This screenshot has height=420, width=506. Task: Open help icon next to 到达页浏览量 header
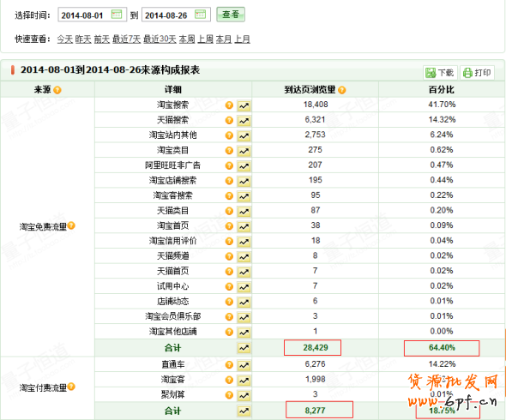(341, 90)
